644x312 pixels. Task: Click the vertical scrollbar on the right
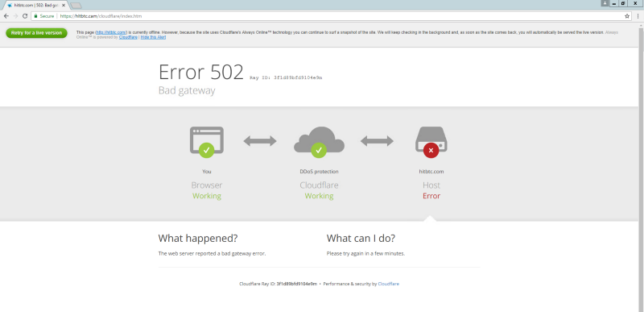point(641,164)
